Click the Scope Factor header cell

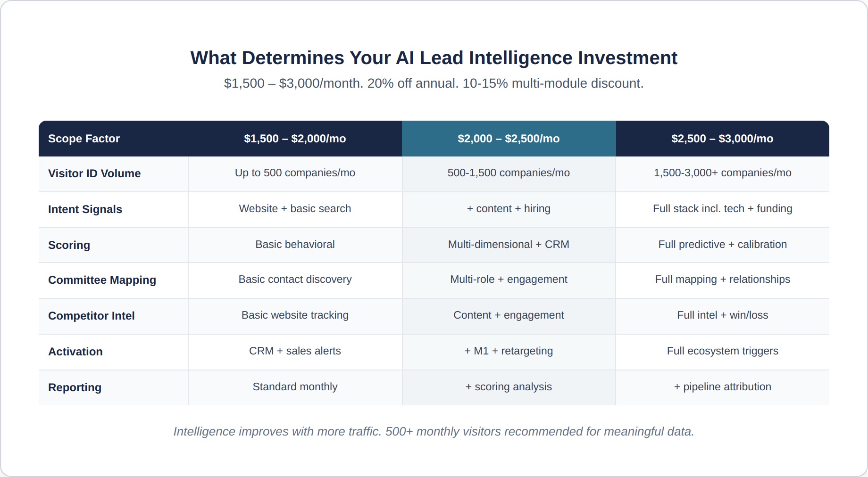click(x=84, y=139)
